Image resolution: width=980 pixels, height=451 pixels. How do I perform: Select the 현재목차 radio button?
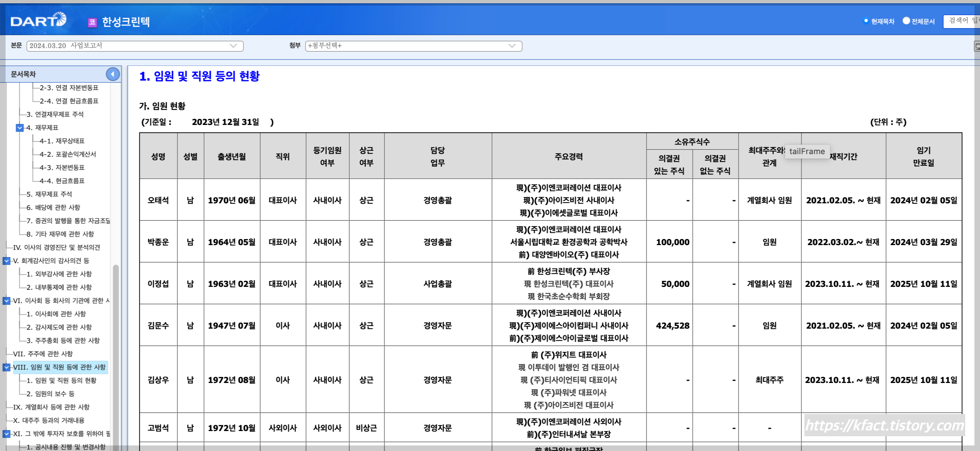866,21
